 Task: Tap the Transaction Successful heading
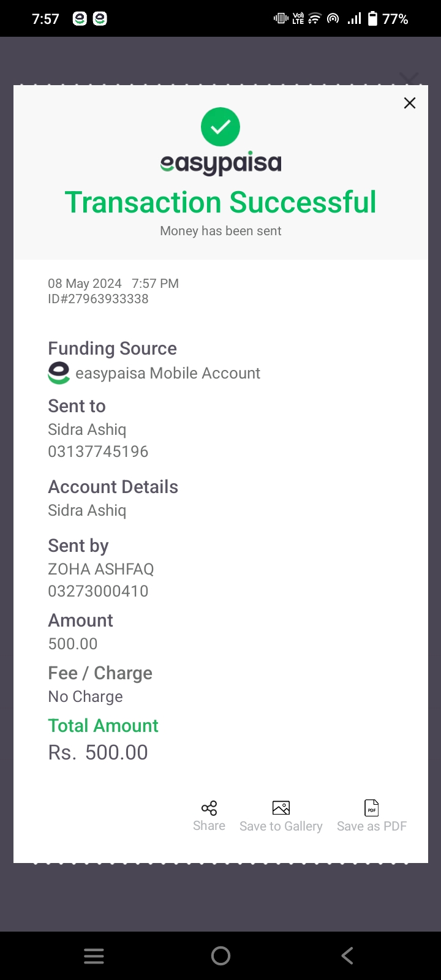coord(221,202)
